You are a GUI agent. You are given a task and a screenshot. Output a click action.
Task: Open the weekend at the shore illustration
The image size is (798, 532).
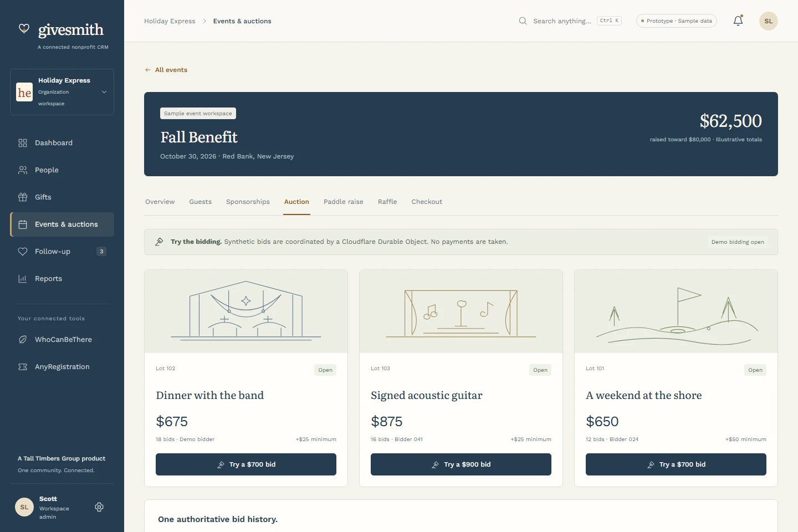[676, 311]
